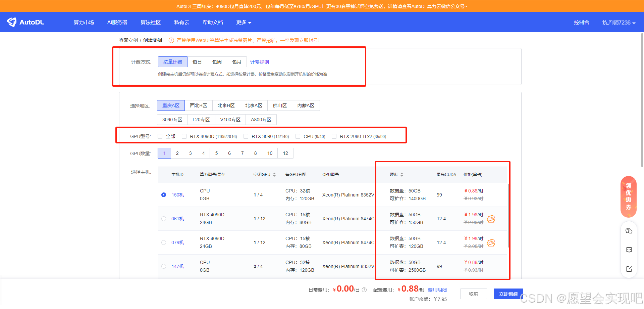Select region 西北B区
644x309 pixels.
[x=199, y=105]
